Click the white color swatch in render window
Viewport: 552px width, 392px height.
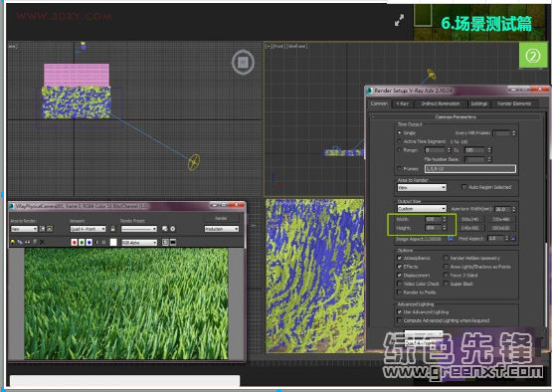pyautogui.click(x=113, y=243)
